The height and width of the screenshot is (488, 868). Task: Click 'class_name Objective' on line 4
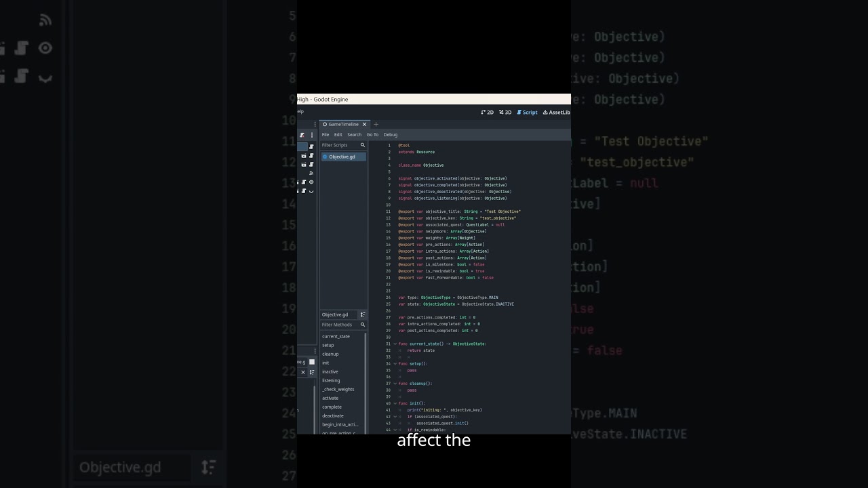pyautogui.click(x=421, y=165)
